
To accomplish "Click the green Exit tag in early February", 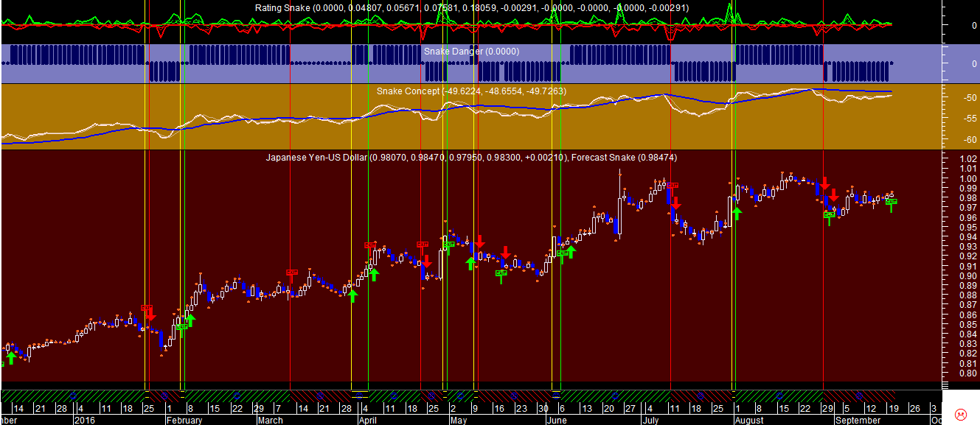I will click(182, 326).
